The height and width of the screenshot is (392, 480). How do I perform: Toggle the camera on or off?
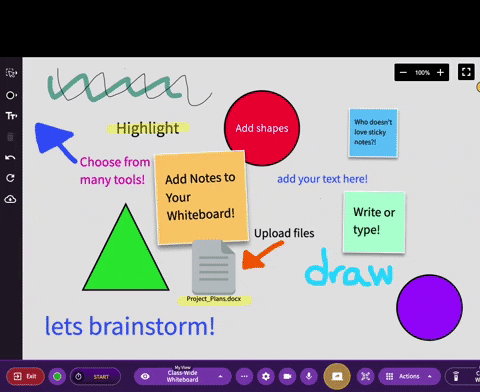click(x=287, y=377)
